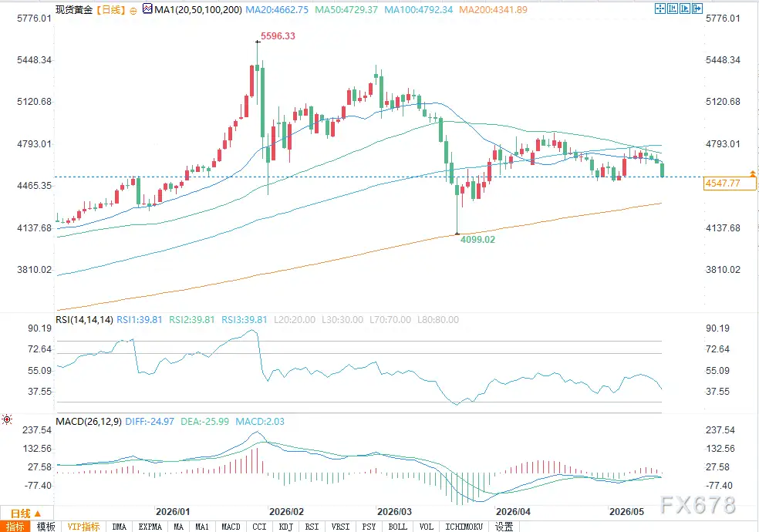Click the MA50:4729.37 value
Screen dimensions: 759x532
[346, 10]
